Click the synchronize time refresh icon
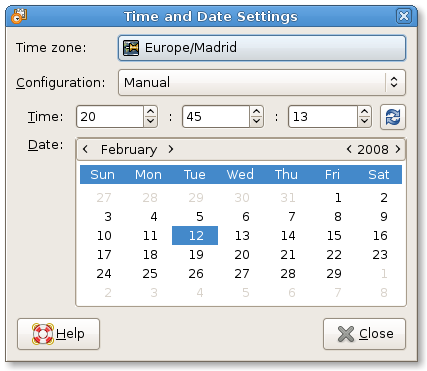 pyautogui.click(x=393, y=117)
